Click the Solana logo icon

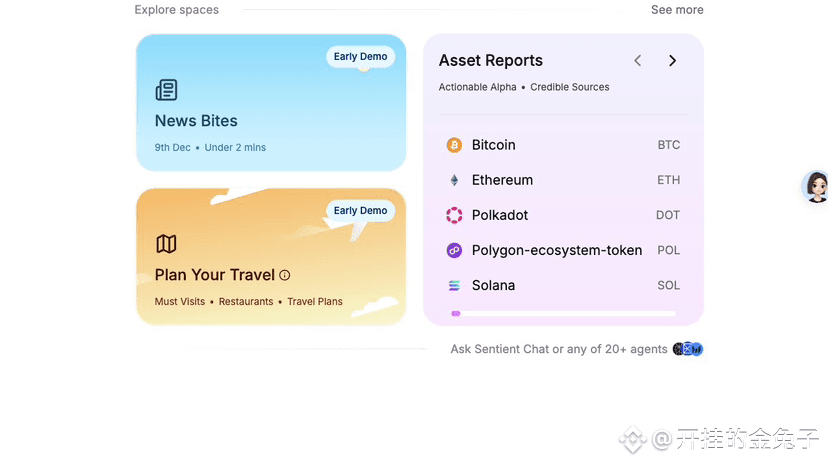(454, 285)
